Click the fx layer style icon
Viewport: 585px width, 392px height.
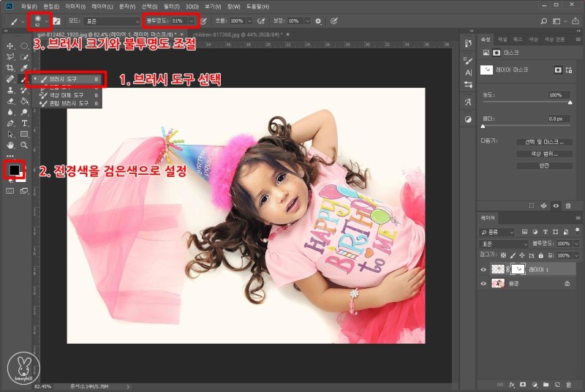(x=512, y=383)
